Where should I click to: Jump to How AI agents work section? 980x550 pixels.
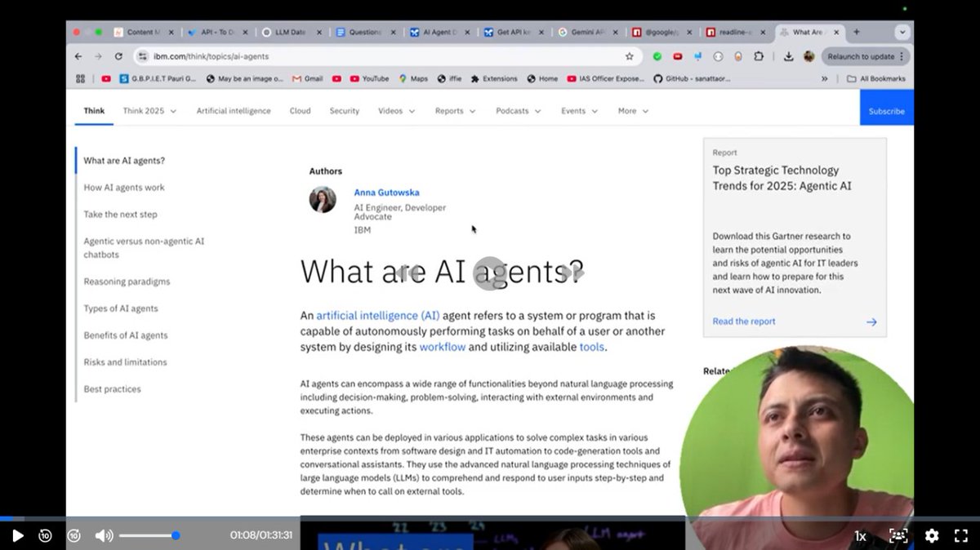[124, 188]
